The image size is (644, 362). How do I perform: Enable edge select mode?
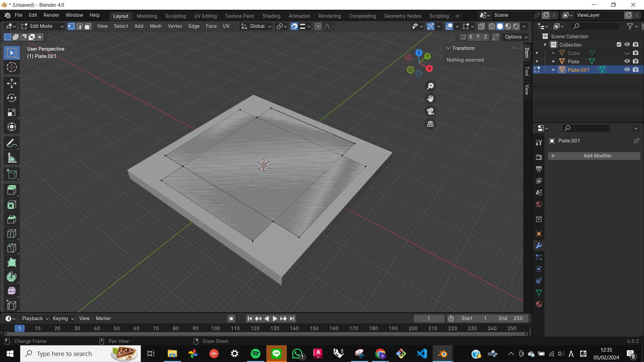(79, 26)
